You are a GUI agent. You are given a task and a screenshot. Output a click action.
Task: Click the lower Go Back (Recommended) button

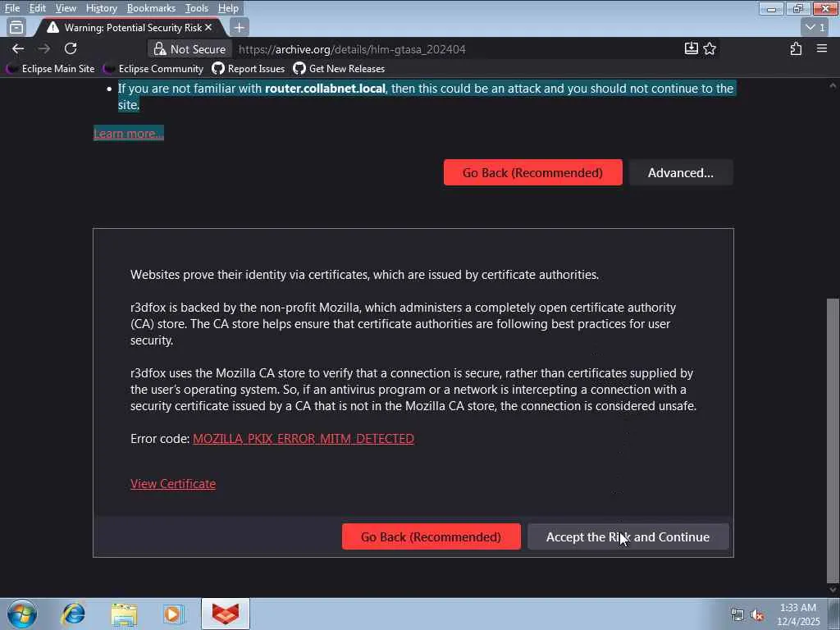tap(431, 536)
